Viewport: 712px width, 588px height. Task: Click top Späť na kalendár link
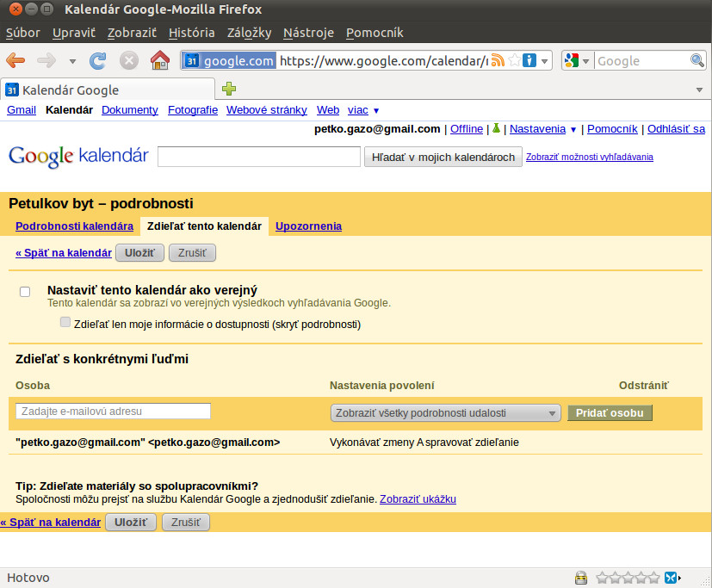(64, 253)
